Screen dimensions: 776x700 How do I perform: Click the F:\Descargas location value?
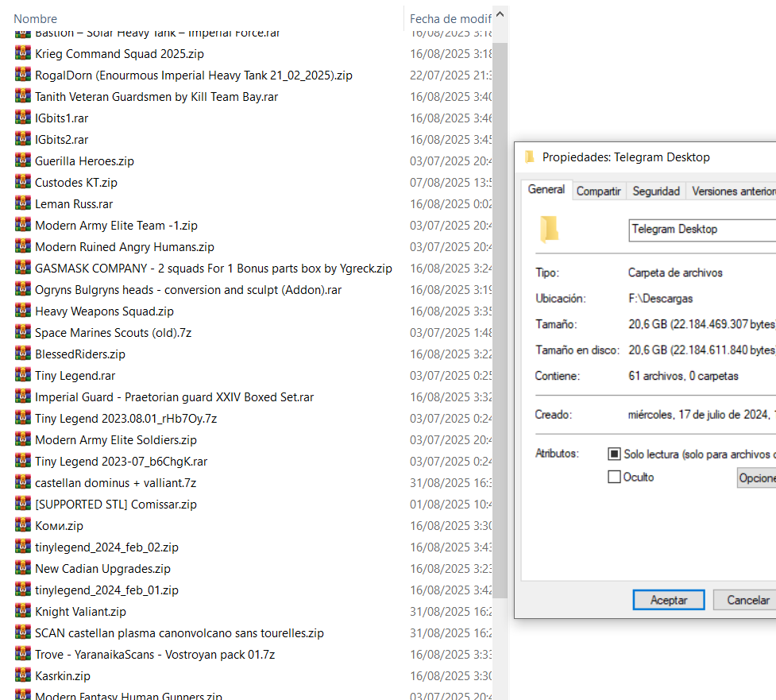pyautogui.click(x=660, y=299)
